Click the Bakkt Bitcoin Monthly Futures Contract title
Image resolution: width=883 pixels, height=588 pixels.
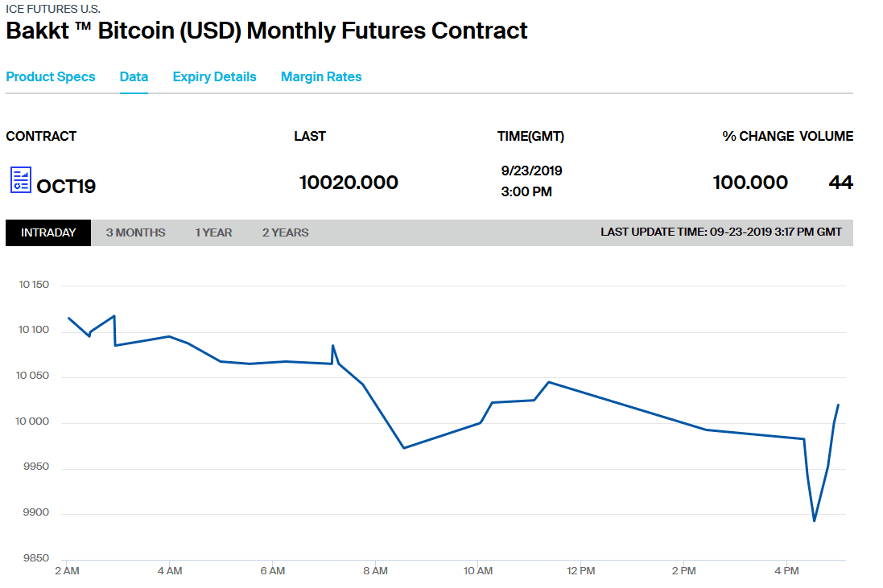click(x=266, y=31)
